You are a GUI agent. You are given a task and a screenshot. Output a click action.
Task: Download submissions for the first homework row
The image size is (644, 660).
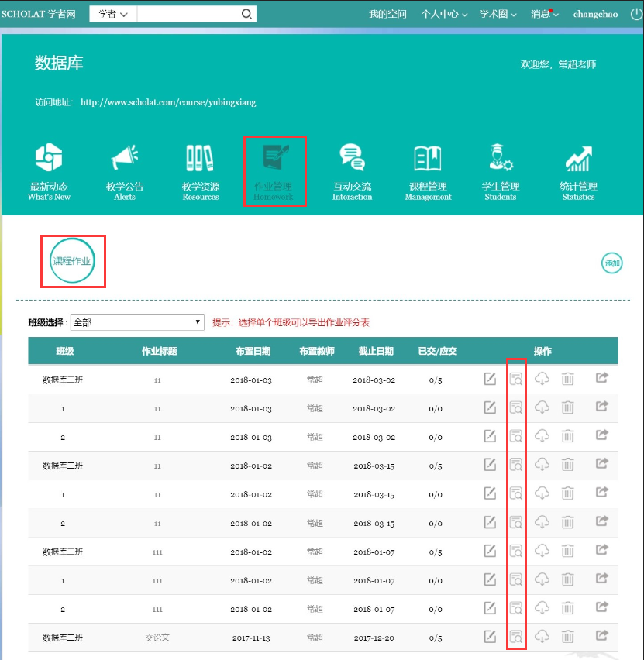pyautogui.click(x=542, y=379)
